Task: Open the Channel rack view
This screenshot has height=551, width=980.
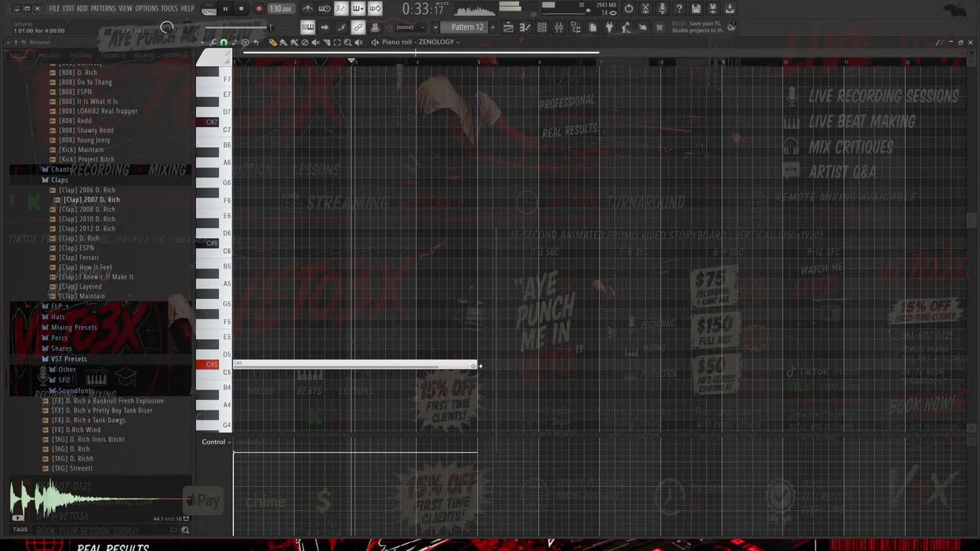Action: [x=542, y=28]
